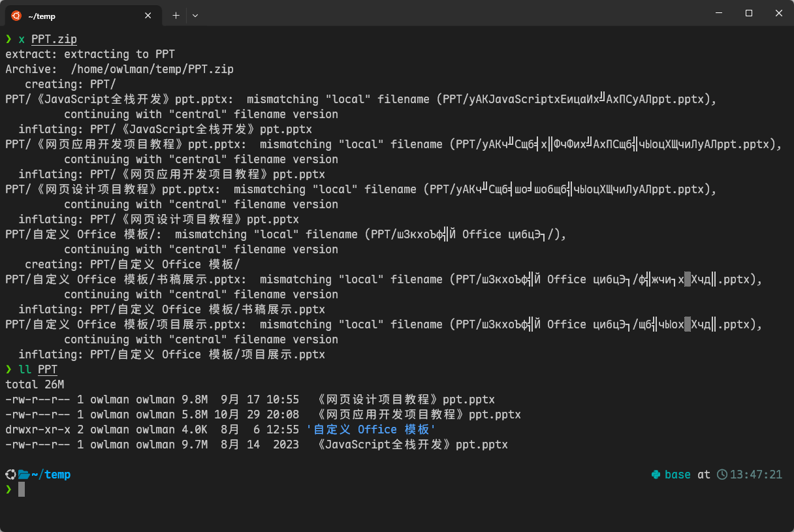Click the date "8月 14 2023" in the listing
The image size is (794, 532).
point(260,445)
